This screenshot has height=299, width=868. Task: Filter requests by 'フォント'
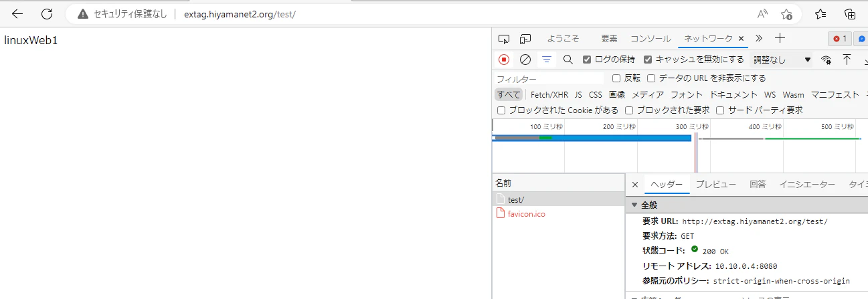click(x=687, y=95)
